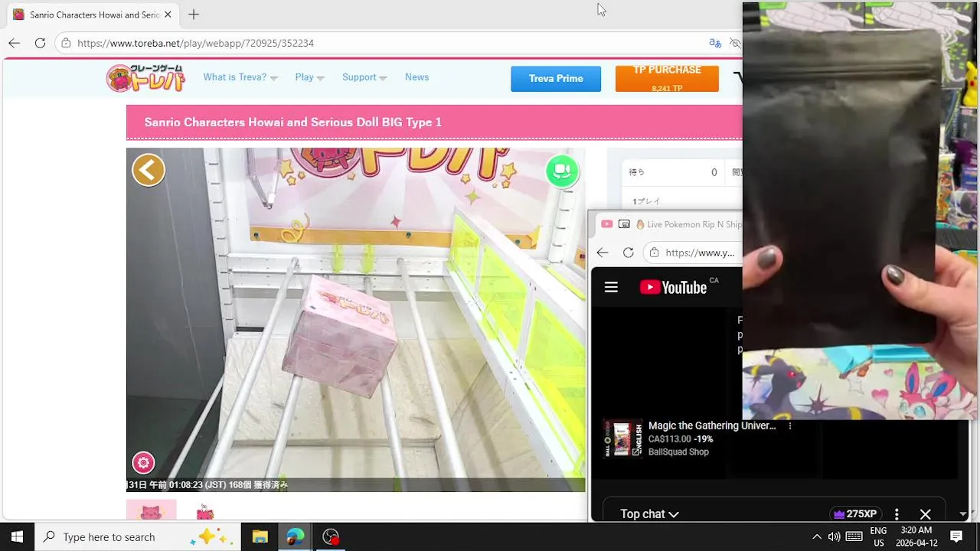Open the 3:20 AM clock calendar

916,536
